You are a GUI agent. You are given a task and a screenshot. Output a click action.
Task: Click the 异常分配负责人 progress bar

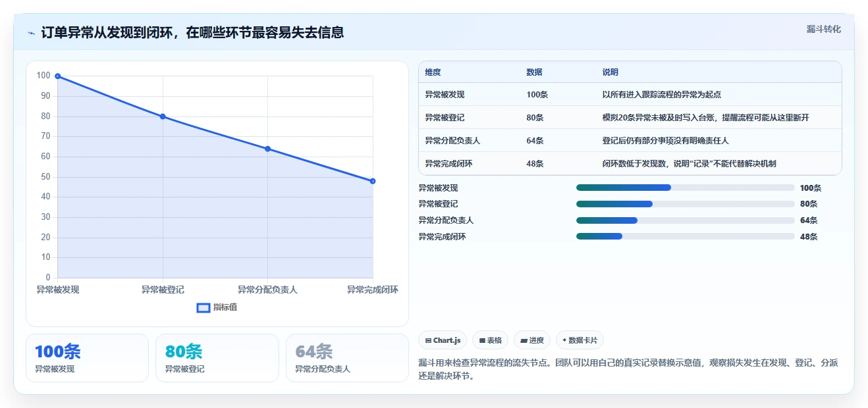click(x=686, y=220)
